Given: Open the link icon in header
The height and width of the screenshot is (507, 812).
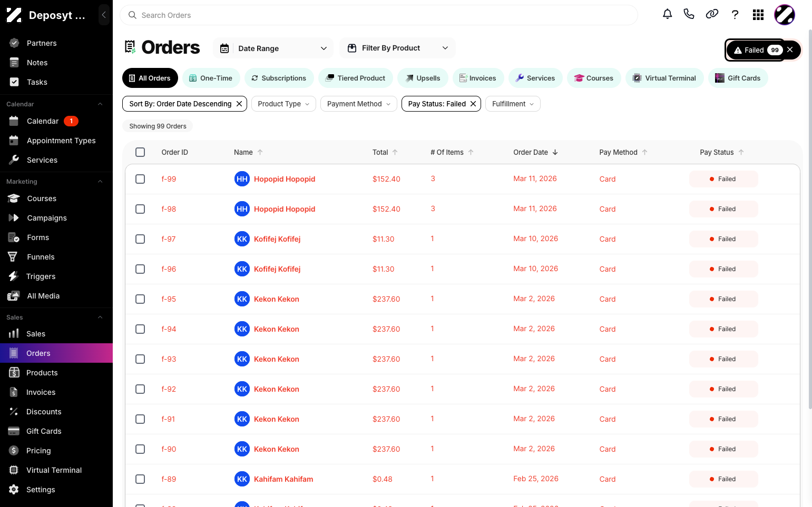Looking at the screenshot, I should 712,14.
